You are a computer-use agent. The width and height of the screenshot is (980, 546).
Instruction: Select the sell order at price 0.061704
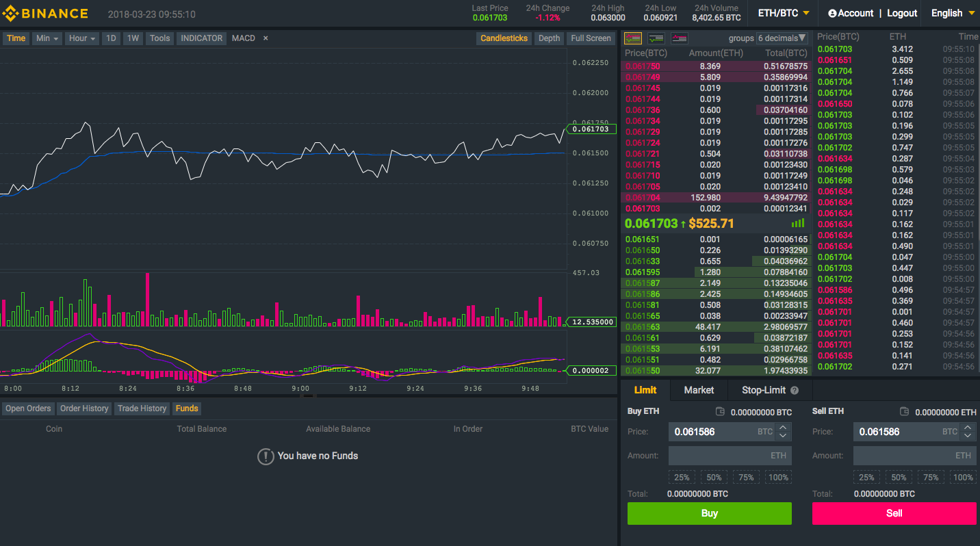point(716,198)
